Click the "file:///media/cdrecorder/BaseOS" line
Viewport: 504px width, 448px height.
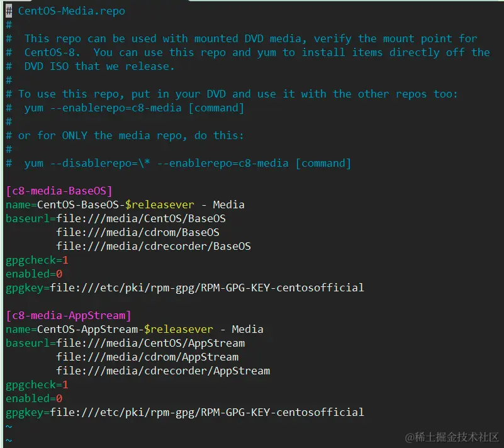154,246
